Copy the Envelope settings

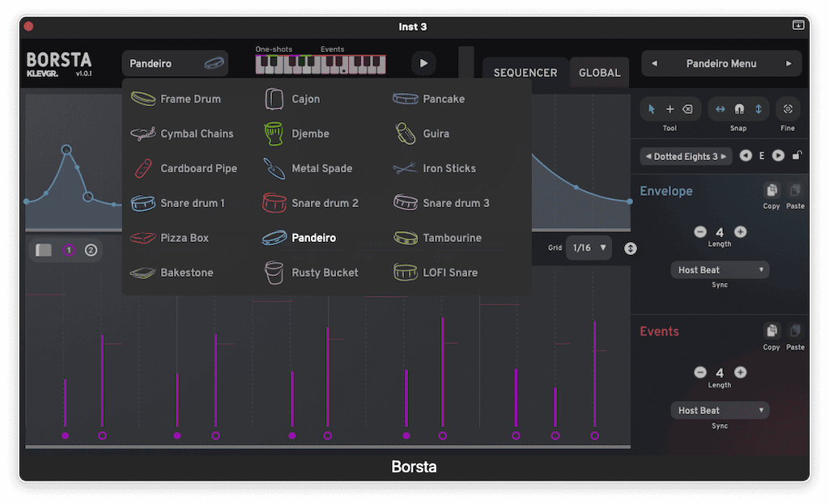click(772, 191)
